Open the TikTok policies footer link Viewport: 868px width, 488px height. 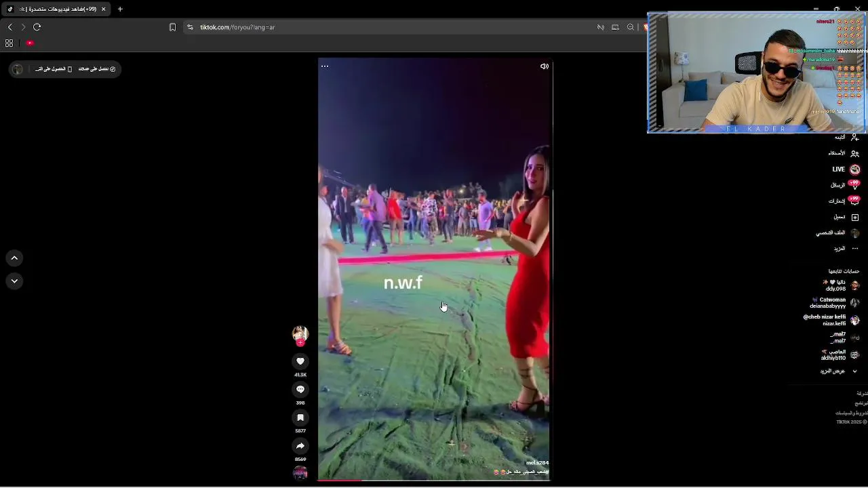click(x=852, y=413)
